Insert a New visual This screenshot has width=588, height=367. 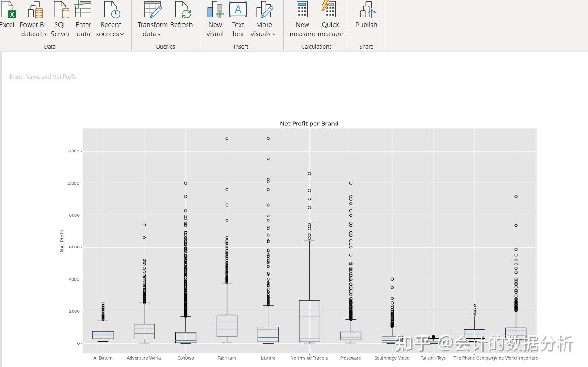[x=215, y=19]
